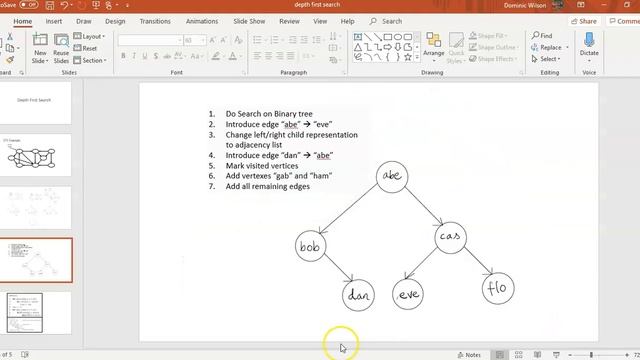Click the New Slide button

[x=40, y=48]
